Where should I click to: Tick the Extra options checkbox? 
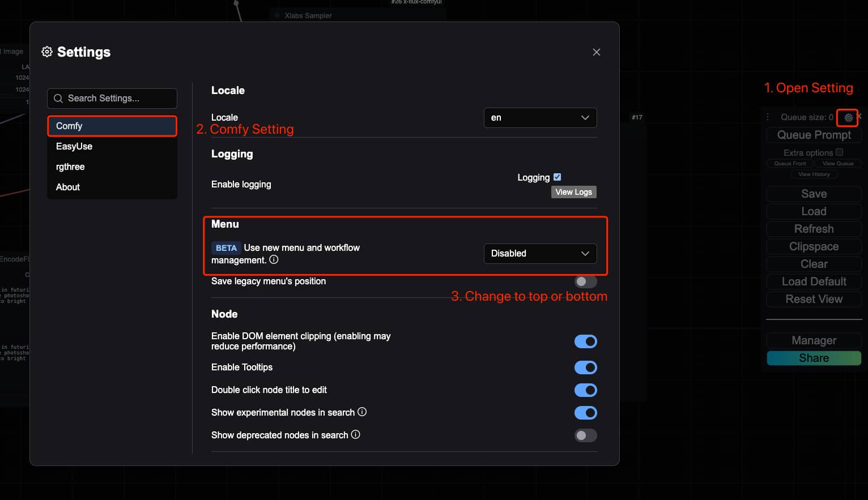[839, 152]
